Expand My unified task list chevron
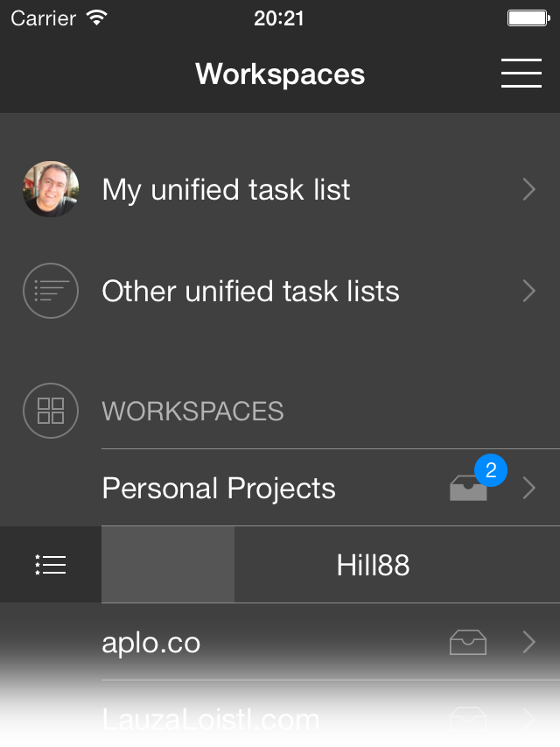The image size is (560, 747). (x=528, y=189)
